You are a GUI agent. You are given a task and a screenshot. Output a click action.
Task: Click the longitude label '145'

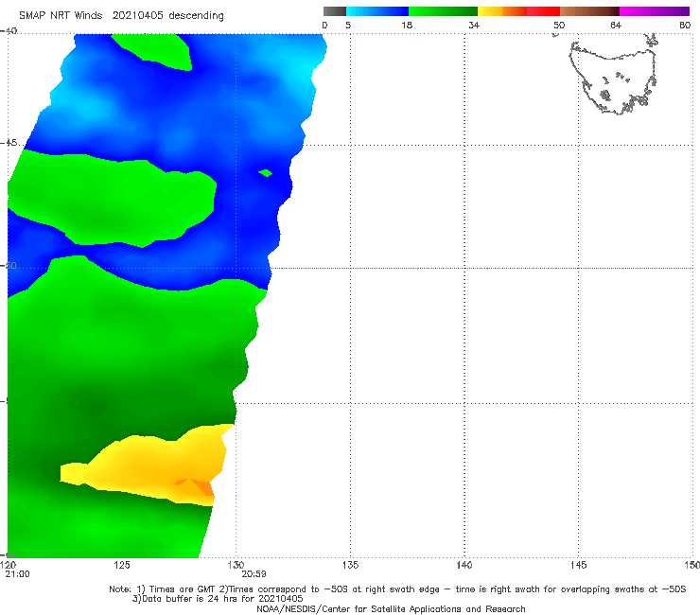point(579,566)
